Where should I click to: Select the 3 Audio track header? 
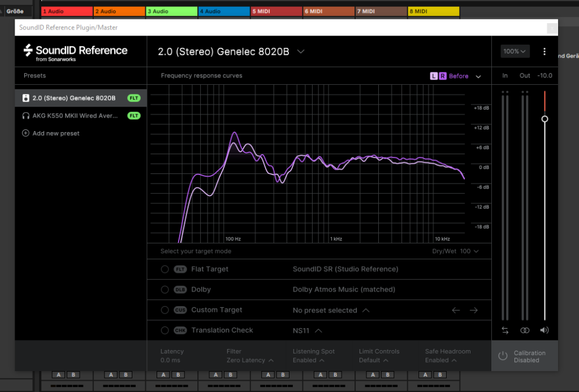point(172,11)
